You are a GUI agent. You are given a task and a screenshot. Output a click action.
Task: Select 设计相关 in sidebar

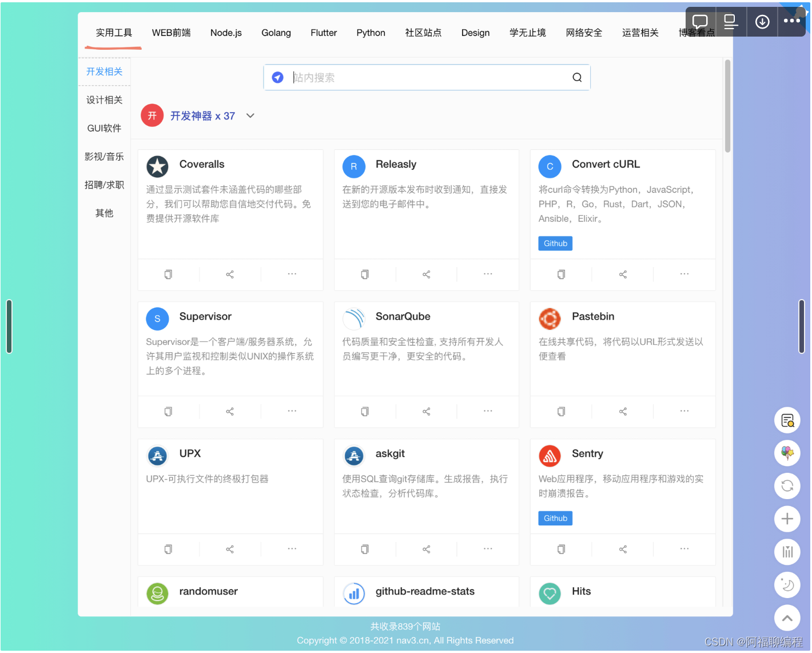pos(105,100)
